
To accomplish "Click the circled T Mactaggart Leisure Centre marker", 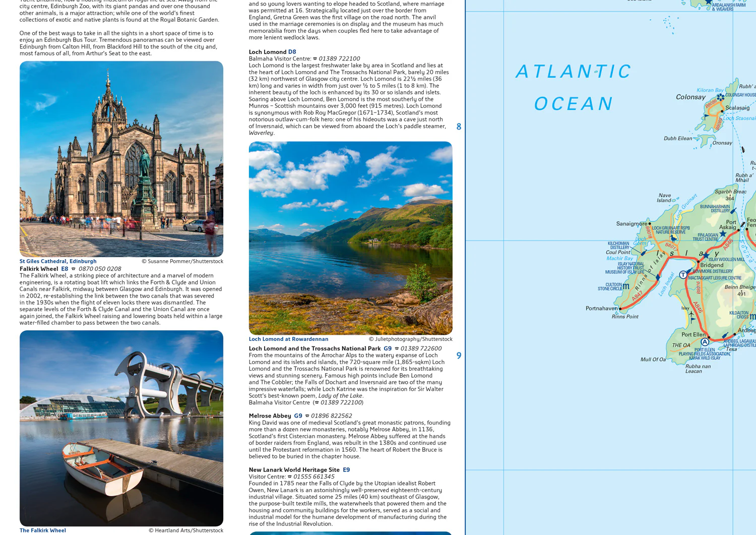I will coord(683,275).
